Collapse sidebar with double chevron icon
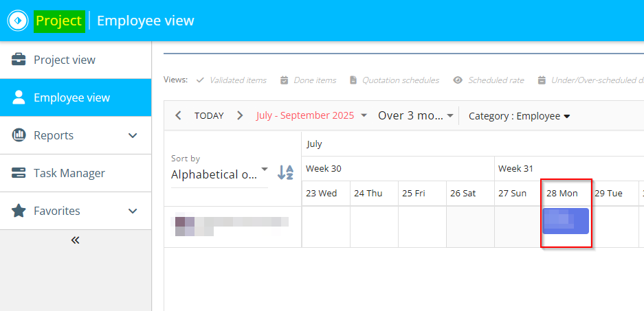This screenshot has width=644, height=311. pyautogui.click(x=75, y=240)
